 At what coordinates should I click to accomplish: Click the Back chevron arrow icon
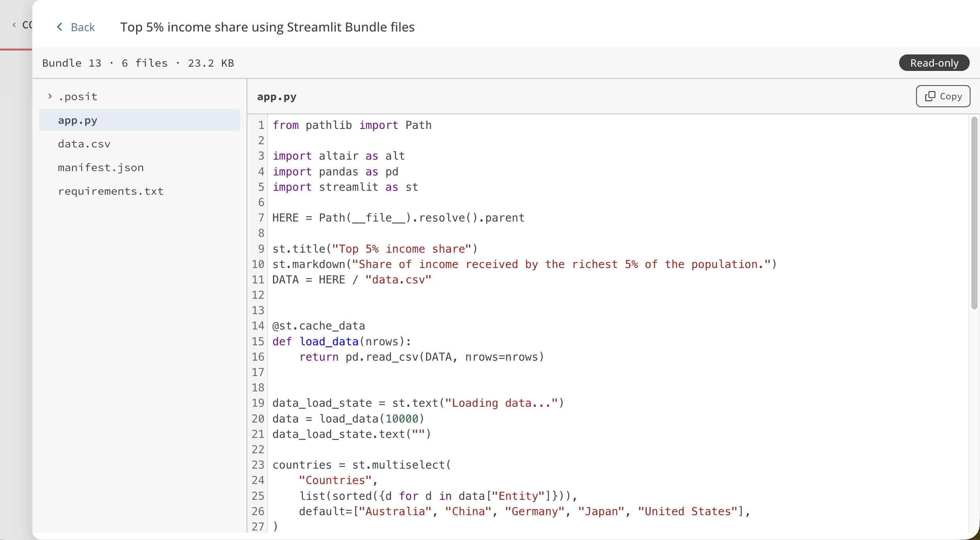[60, 27]
